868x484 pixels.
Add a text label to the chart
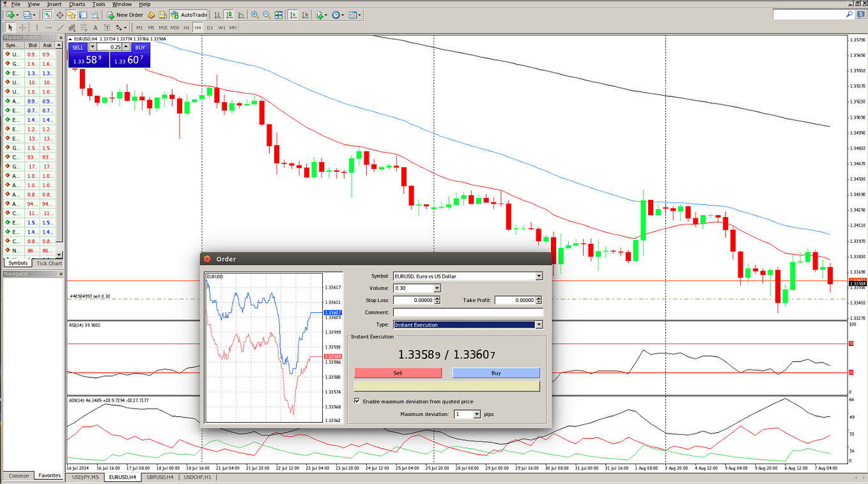pos(107,27)
